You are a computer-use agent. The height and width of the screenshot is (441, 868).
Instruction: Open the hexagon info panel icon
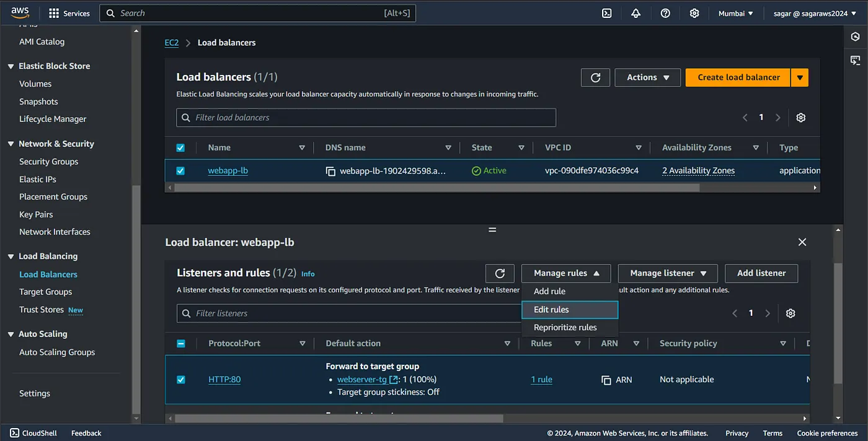point(856,37)
